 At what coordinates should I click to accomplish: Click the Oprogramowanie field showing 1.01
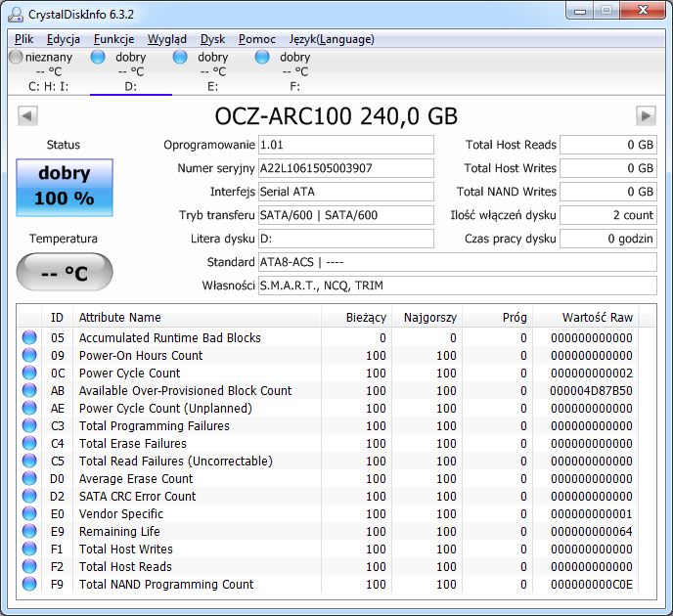346,145
